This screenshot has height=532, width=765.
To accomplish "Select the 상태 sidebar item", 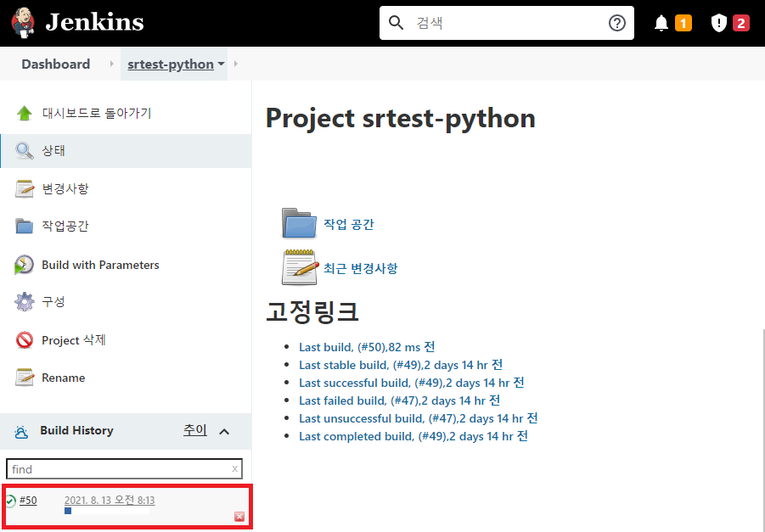I will click(x=126, y=151).
